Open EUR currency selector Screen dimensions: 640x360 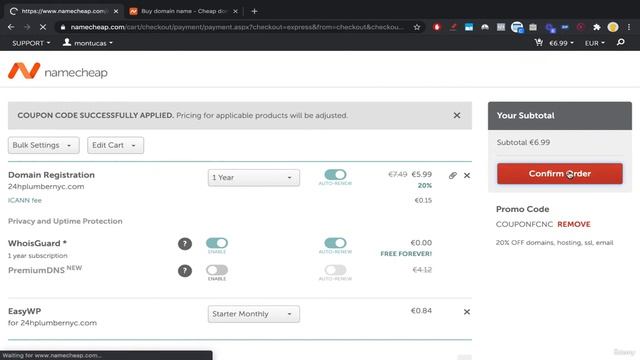click(594, 43)
